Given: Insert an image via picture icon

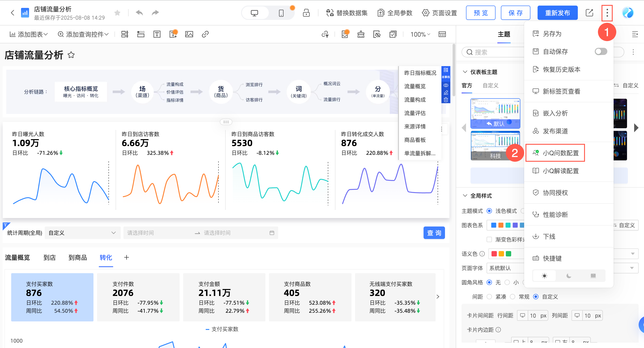Looking at the screenshot, I should (189, 34).
